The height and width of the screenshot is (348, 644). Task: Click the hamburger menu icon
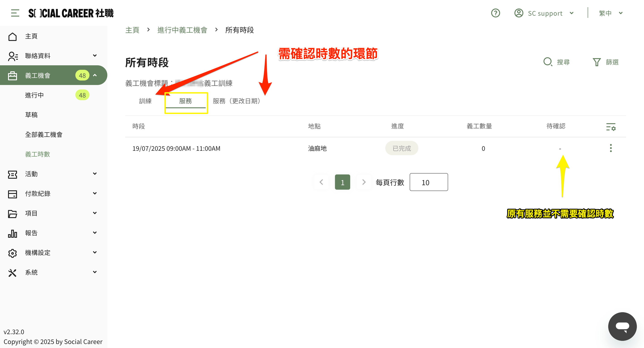[15, 13]
